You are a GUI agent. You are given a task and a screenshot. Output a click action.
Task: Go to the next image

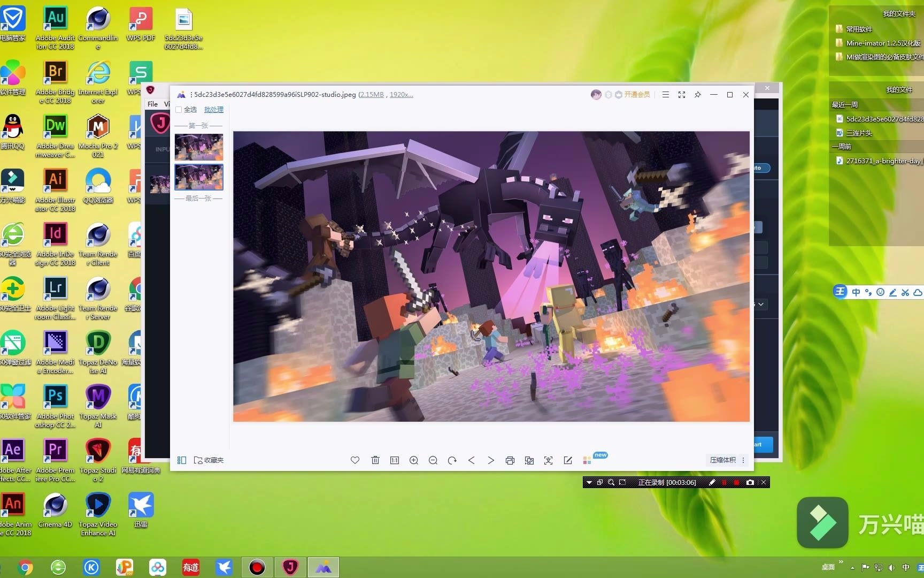[491, 460]
